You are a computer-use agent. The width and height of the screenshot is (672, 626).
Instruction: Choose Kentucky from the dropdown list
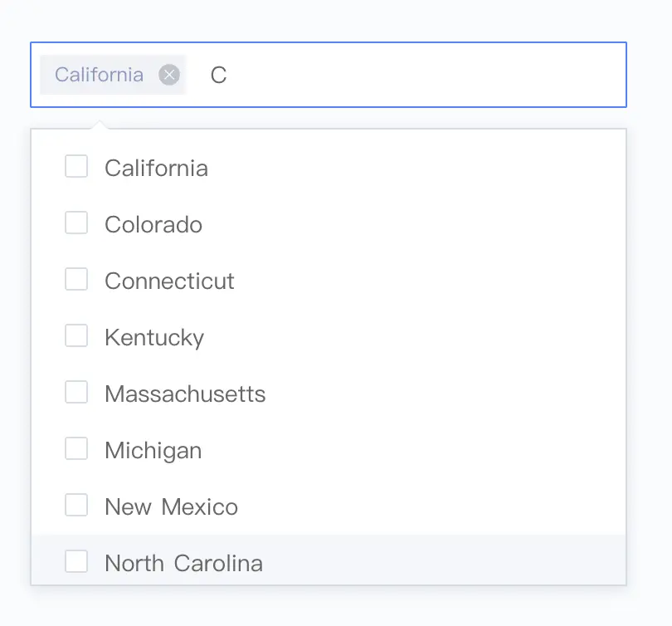[x=154, y=337]
